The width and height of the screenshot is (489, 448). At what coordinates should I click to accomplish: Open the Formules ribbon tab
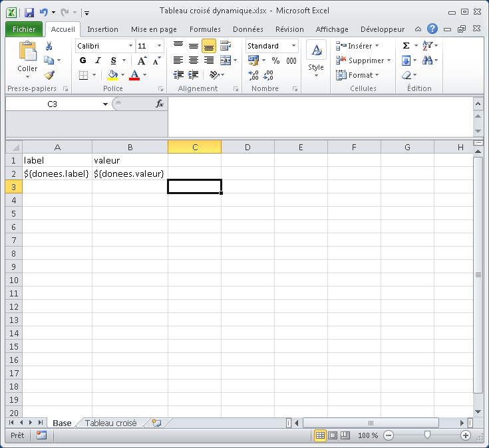coord(205,29)
